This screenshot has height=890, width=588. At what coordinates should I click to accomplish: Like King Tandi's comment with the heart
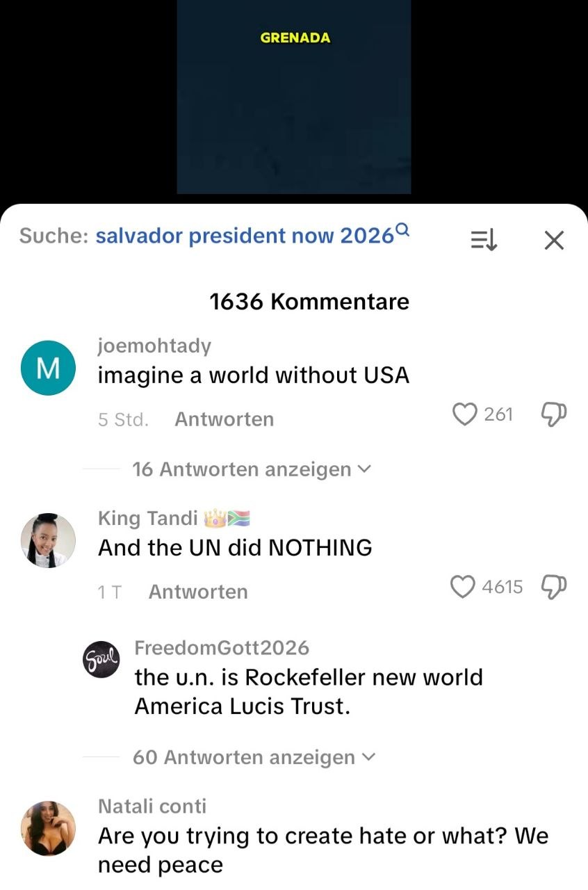[463, 587]
